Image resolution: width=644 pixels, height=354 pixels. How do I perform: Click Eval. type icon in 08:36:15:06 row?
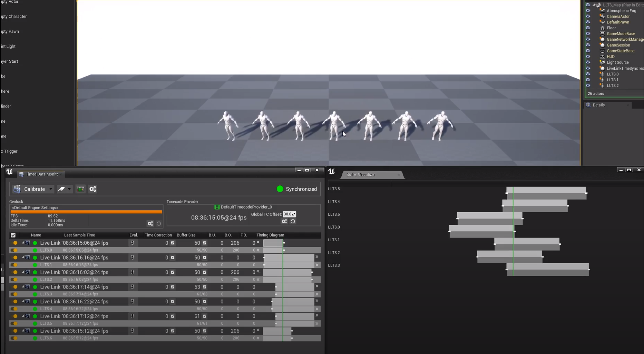[132, 243]
